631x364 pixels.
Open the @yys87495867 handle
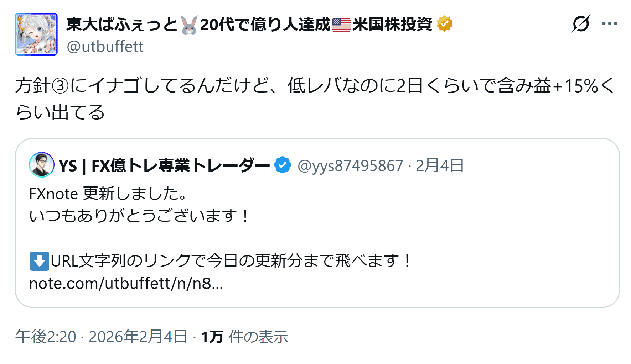350,166
